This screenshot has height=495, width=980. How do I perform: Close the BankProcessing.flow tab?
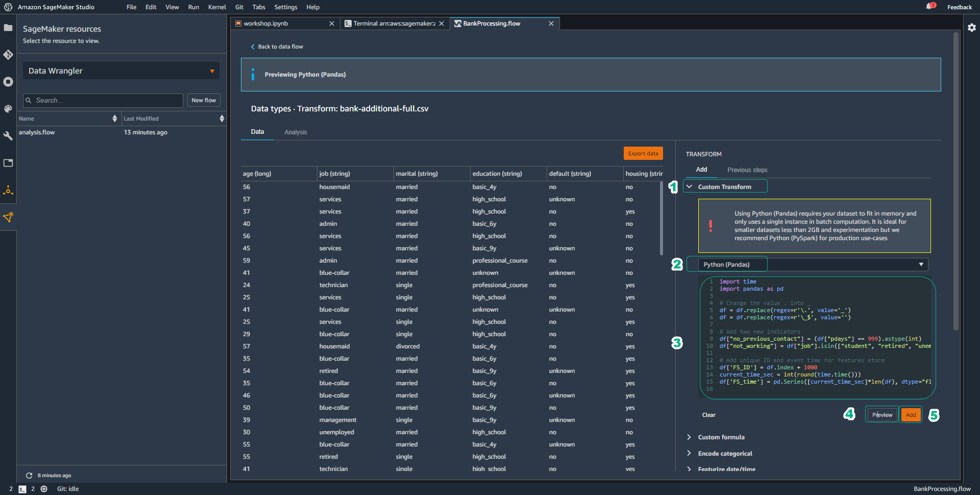click(x=551, y=23)
